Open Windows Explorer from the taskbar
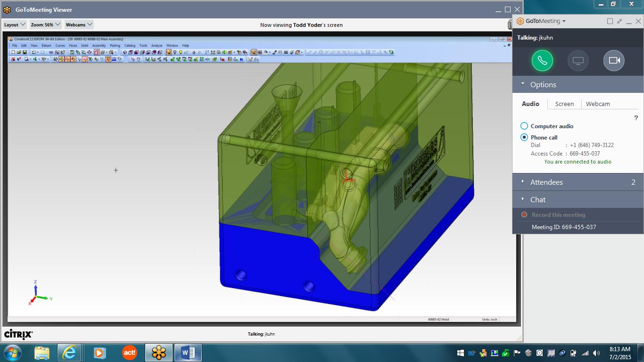This screenshot has height=362, width=644. (41, 353)
